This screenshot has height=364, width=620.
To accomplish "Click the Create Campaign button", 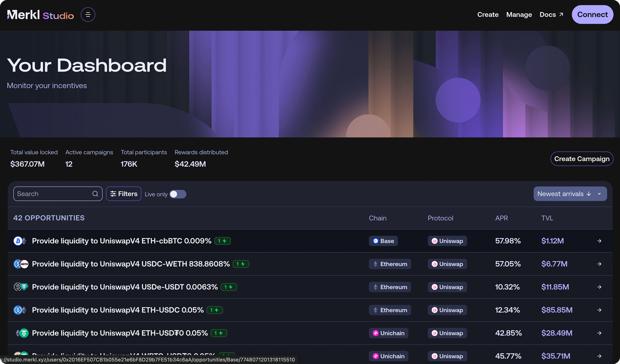I will tap(582, 159).
